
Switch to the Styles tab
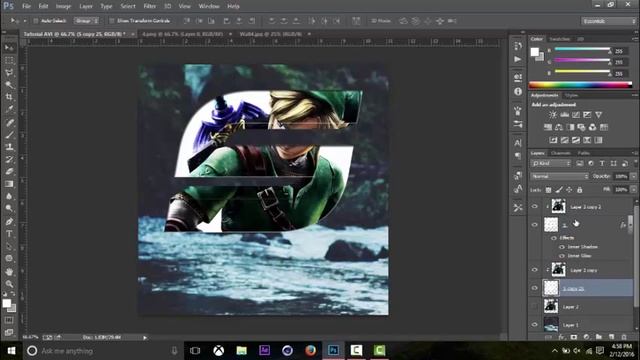tap(571, 95)
